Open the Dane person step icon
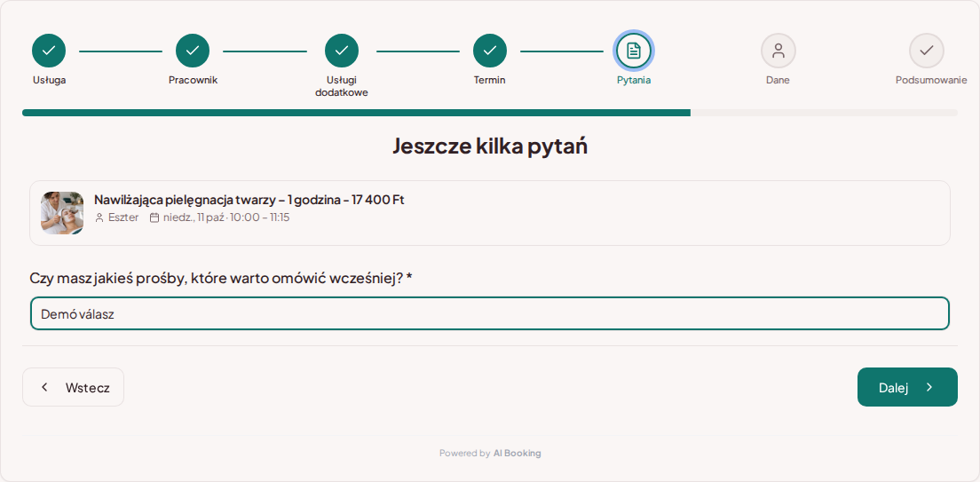 778,51
